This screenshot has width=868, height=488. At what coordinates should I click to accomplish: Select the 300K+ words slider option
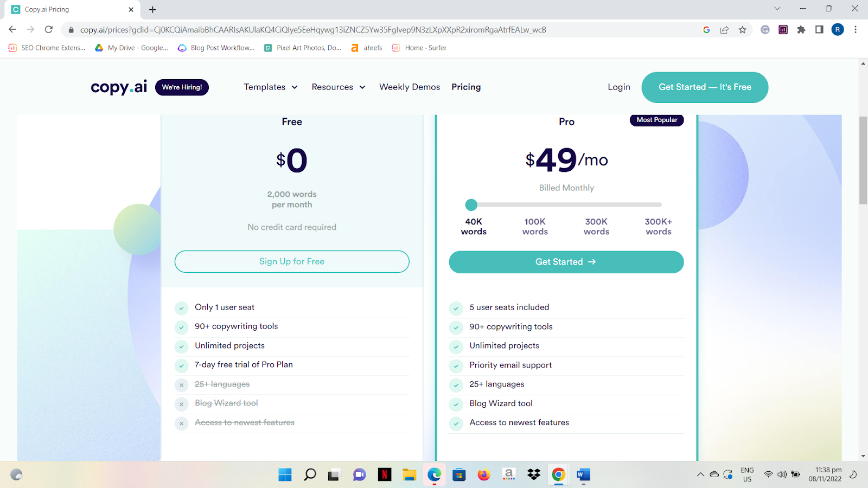pos(659,227)
